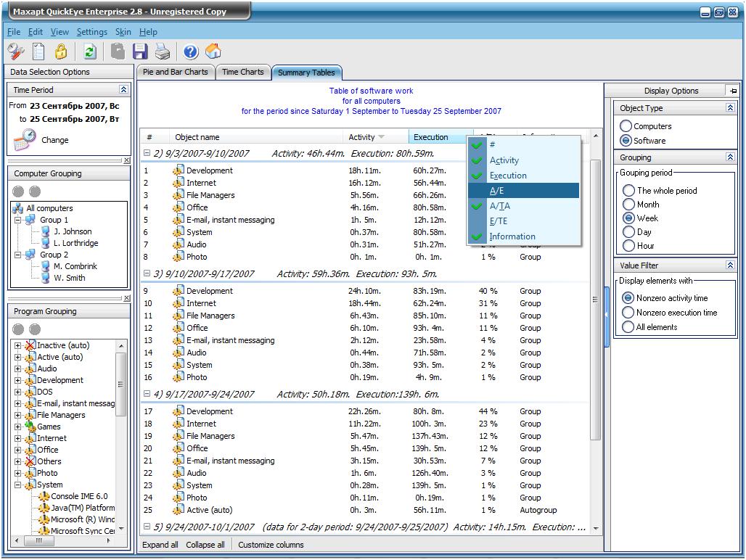Click the home page toolbar icon
The width and height of the screenshot is (746, 560).
click(x=213, y=51)
